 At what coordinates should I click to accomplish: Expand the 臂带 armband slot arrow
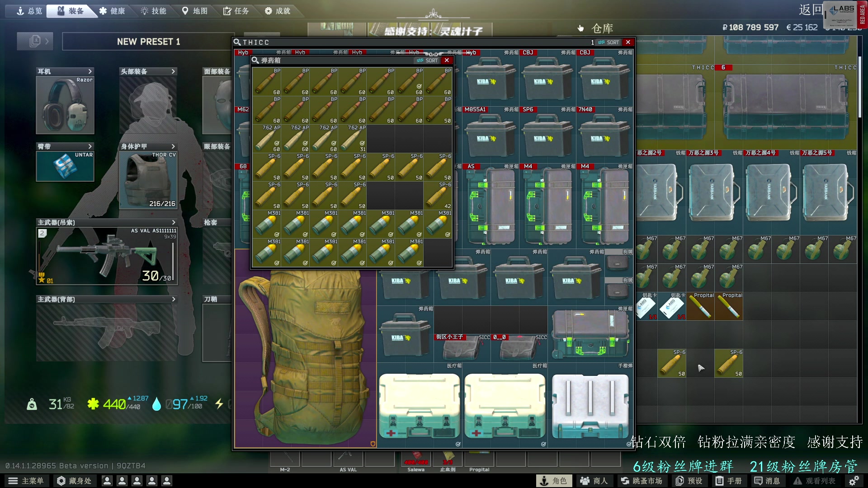[x=90, y=146]
